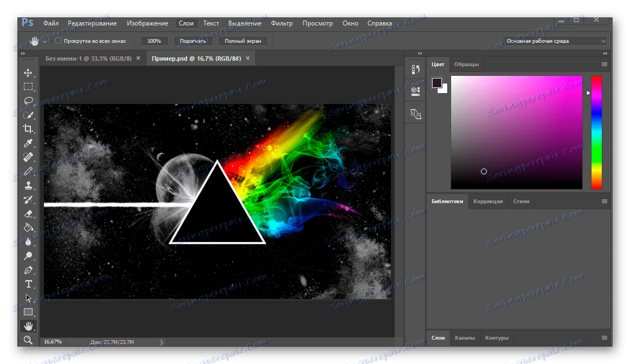Open the Выделение menu

[245, 23]
